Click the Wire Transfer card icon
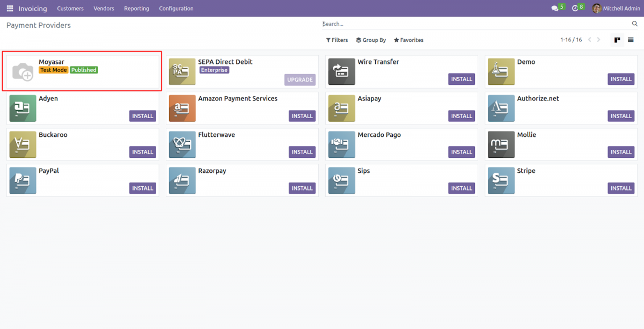Viewport: 644px width, 329px height. point(341,71)
